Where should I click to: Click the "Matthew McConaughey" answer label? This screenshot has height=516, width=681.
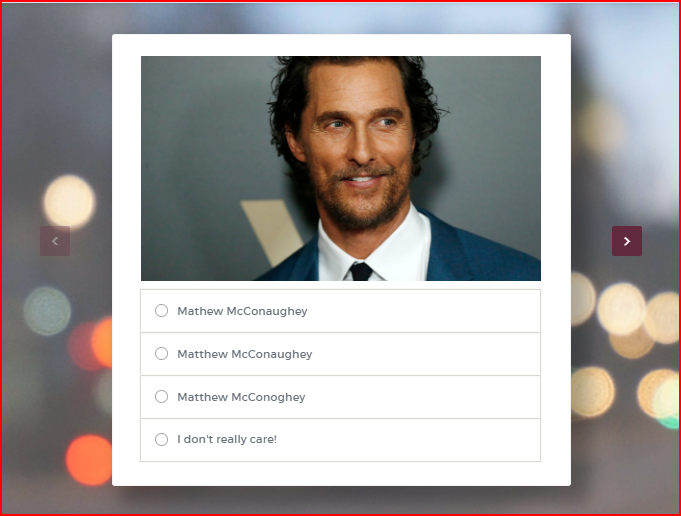(244, 354)
